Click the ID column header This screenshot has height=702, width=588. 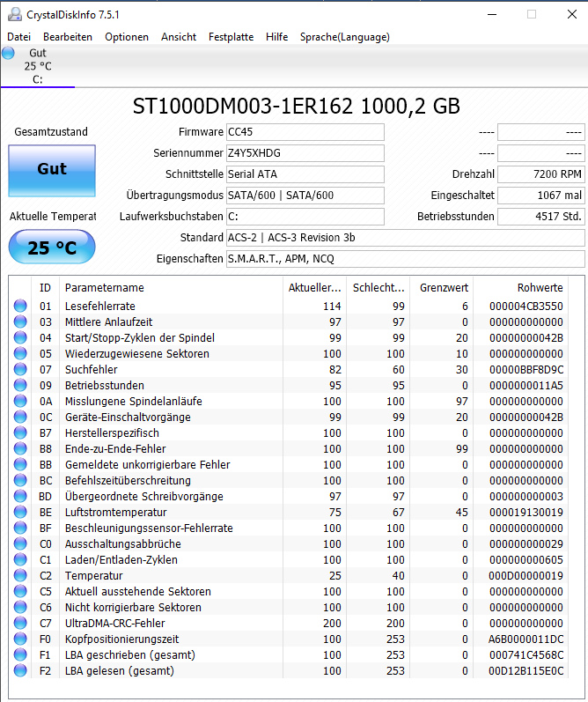click(x=45, y=287)
